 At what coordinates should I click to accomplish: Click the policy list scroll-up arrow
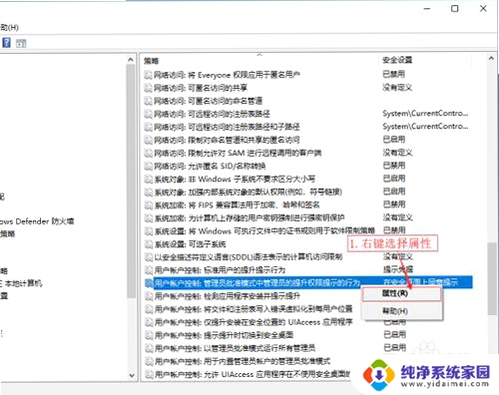point(491,58)
